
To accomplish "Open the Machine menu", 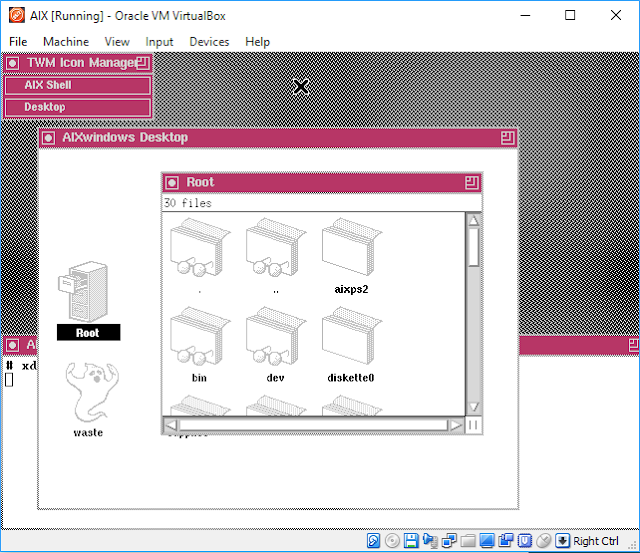I will click(x=66, y=42).
